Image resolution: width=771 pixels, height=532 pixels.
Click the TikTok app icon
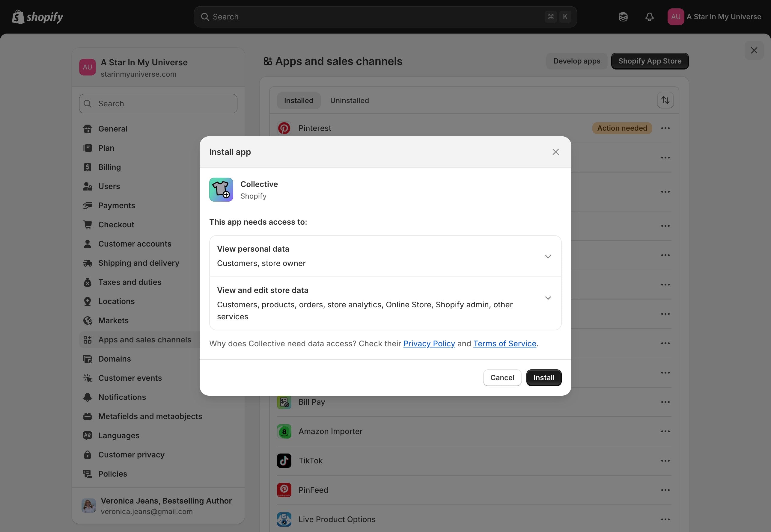pos(284,461)
